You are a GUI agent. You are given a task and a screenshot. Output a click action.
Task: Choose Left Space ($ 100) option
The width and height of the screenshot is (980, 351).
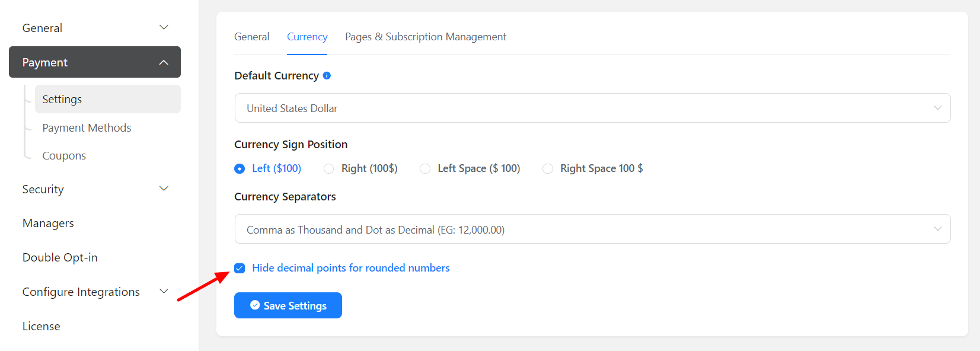425,169
